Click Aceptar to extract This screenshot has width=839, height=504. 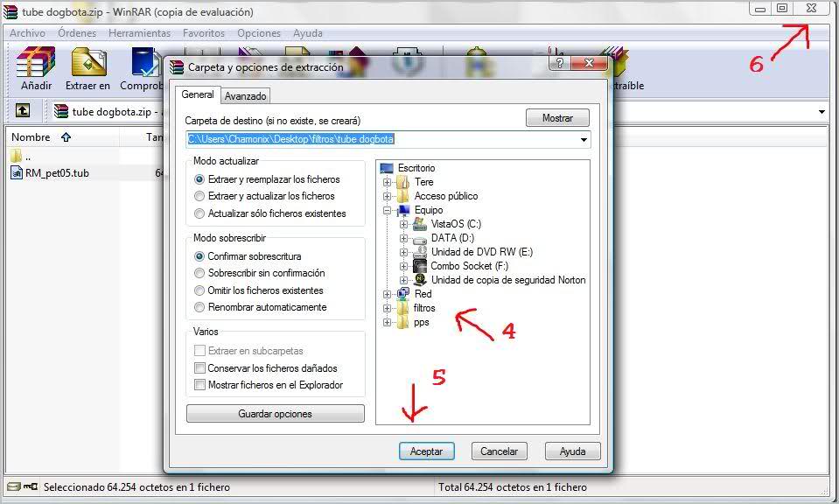click(426, 451)
